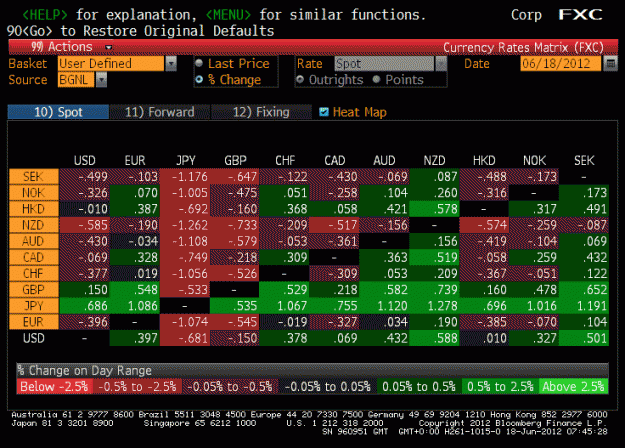This screenshot has height=448, width=625.
Task: Expand the Actions dropdown arrow
Action: pyautogui.click(x=108, y=47)
